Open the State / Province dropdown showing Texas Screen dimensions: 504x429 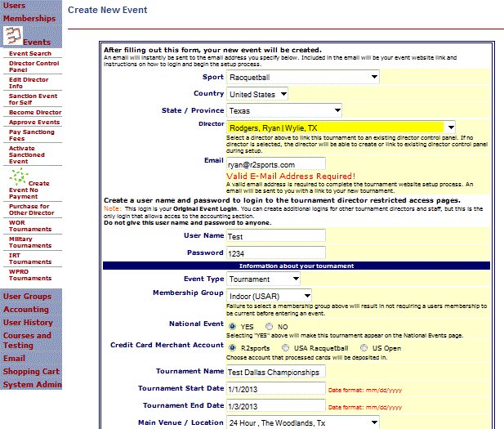point(284,110)
